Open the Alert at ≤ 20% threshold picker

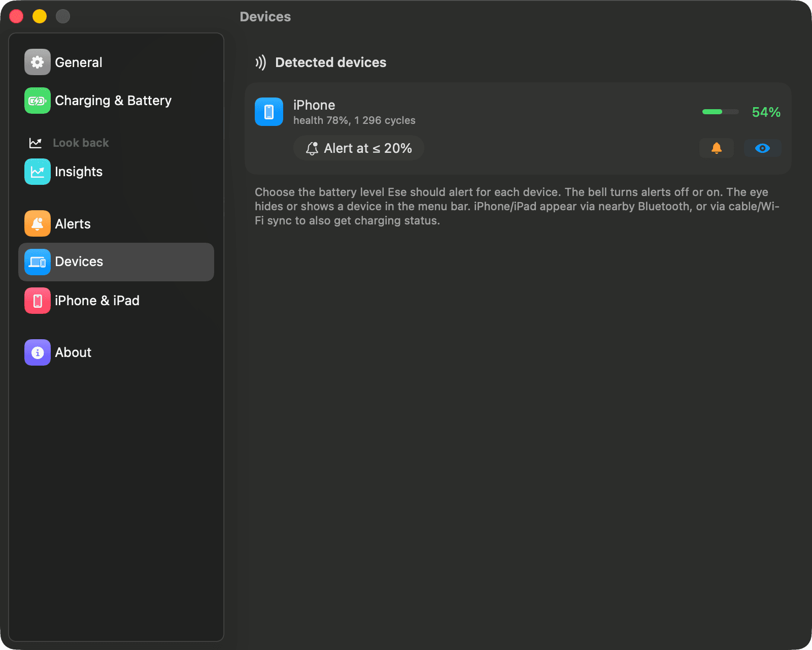(x=359, y=148)
